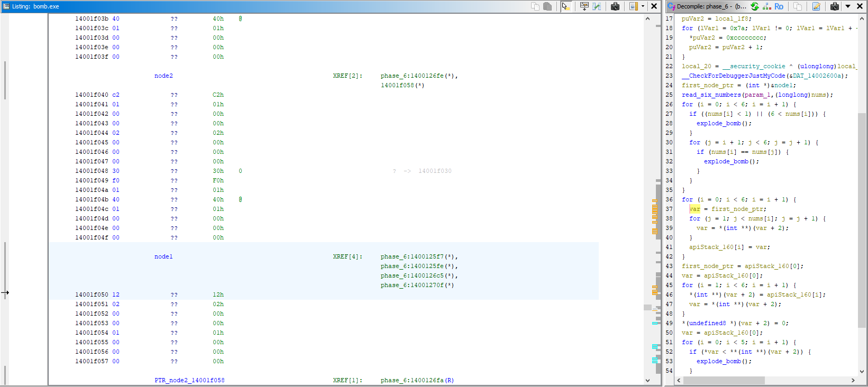This screenshot has height=387, width=868.
Task: Toggle mouse hover popups in Listing
Action: click(565, 6)
